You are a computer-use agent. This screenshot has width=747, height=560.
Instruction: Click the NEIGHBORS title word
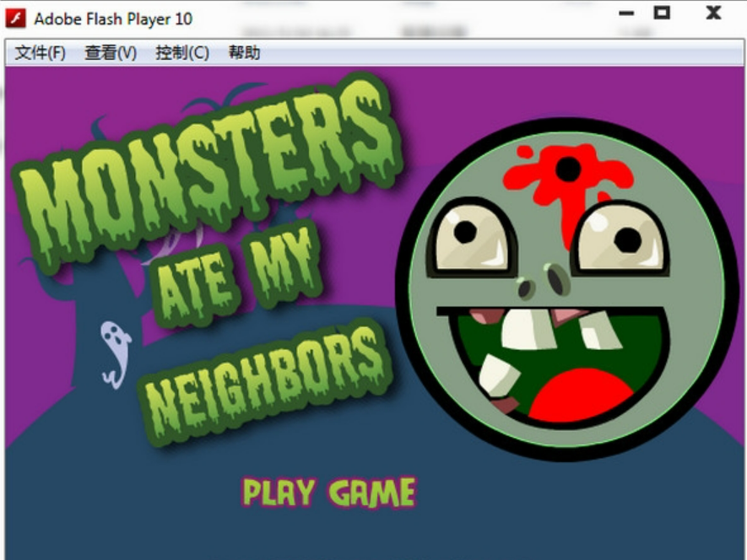click(x=267, y=384)
